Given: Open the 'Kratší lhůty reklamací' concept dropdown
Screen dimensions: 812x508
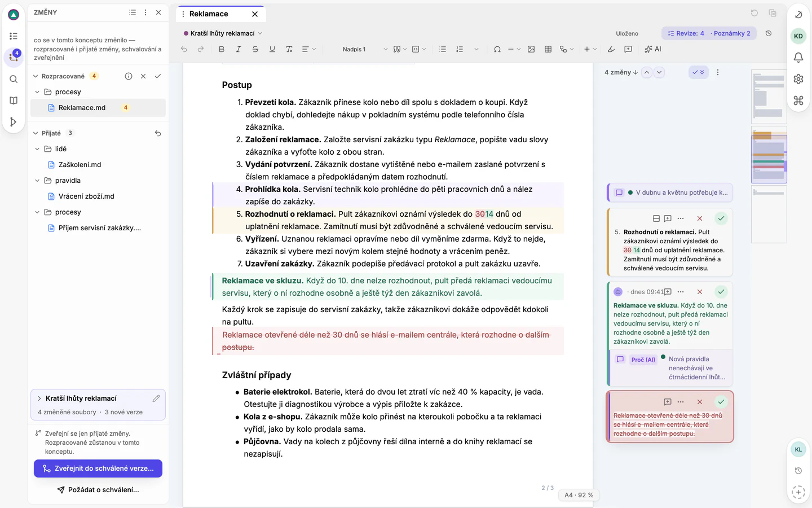Looking at the screenshot, I should (223, 33).
